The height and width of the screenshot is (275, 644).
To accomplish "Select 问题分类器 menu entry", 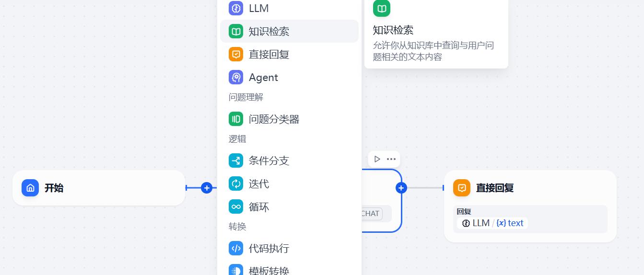I will coord(289,119).
